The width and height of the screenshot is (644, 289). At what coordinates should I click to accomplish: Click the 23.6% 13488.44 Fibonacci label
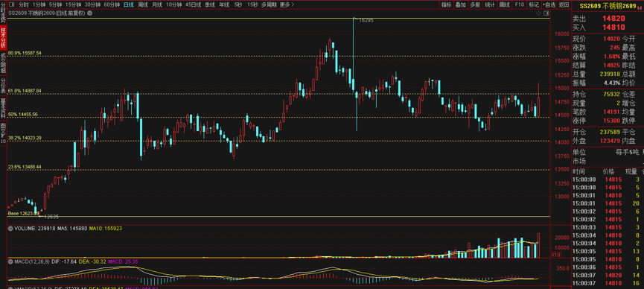(x=25, y=167)
